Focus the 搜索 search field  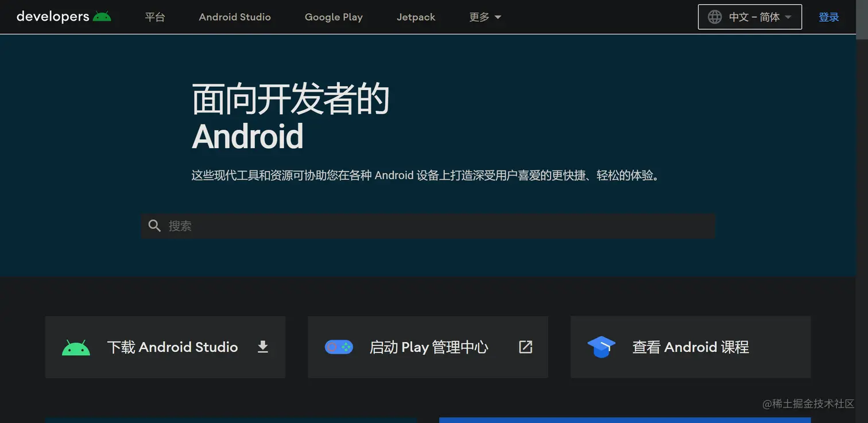[428, 226]
